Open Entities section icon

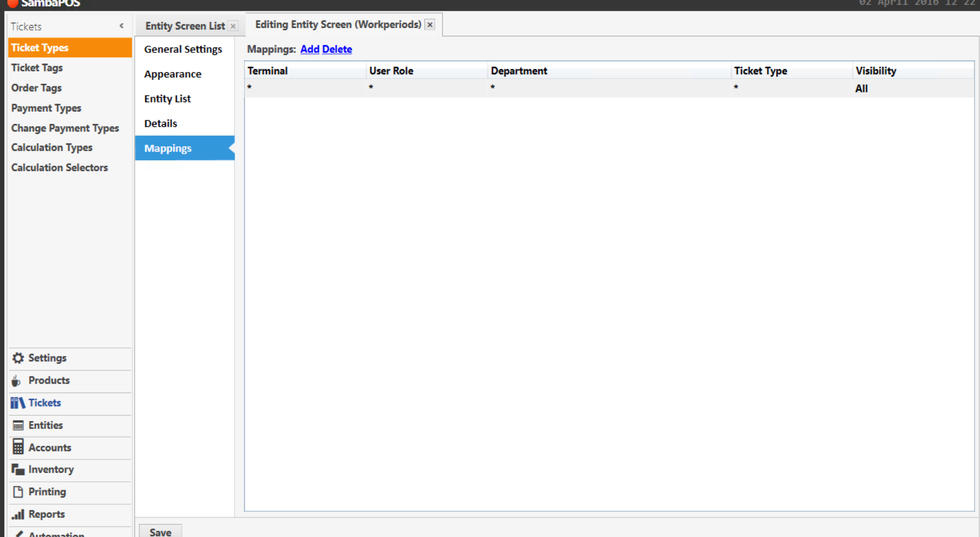click(18, 425)
